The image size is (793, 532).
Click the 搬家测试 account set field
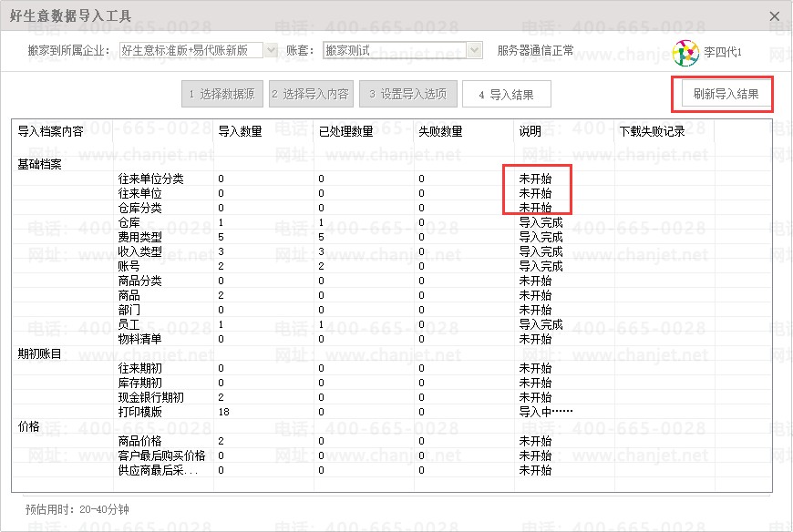pyautogui.click(x=395, y=50)
